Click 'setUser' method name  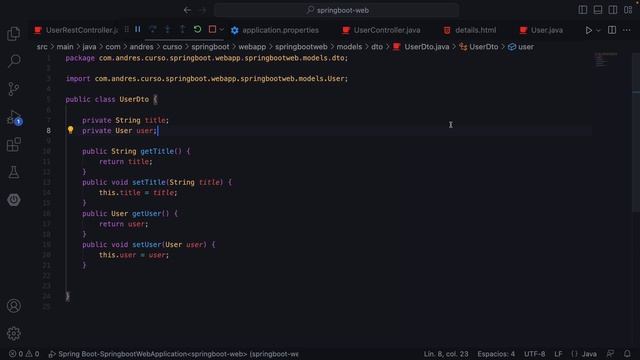tap(147, 244)
